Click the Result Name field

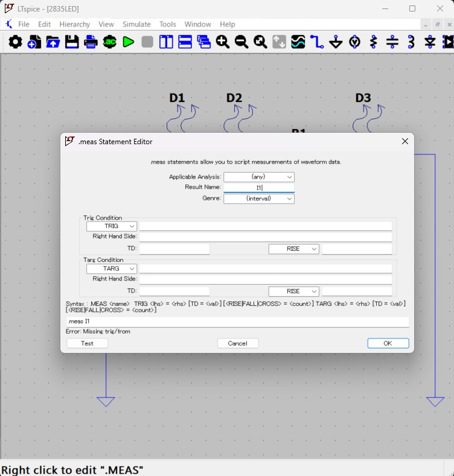[259, 188]
